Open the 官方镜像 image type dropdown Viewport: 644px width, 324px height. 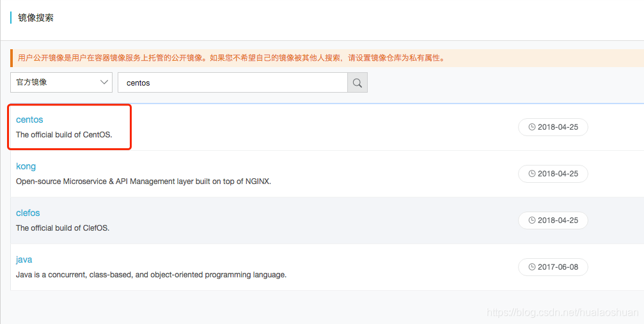pyautogui.click(x=61, y=82)
